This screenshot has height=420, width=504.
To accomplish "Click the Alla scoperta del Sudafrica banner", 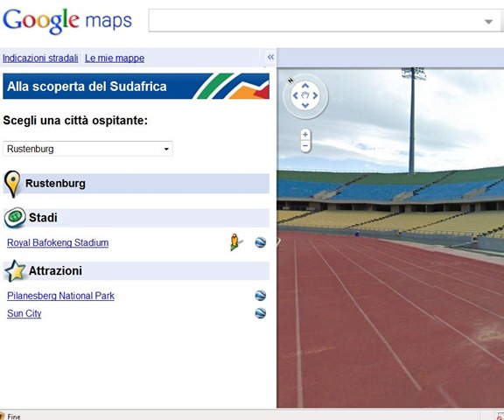I will (136, 86).
